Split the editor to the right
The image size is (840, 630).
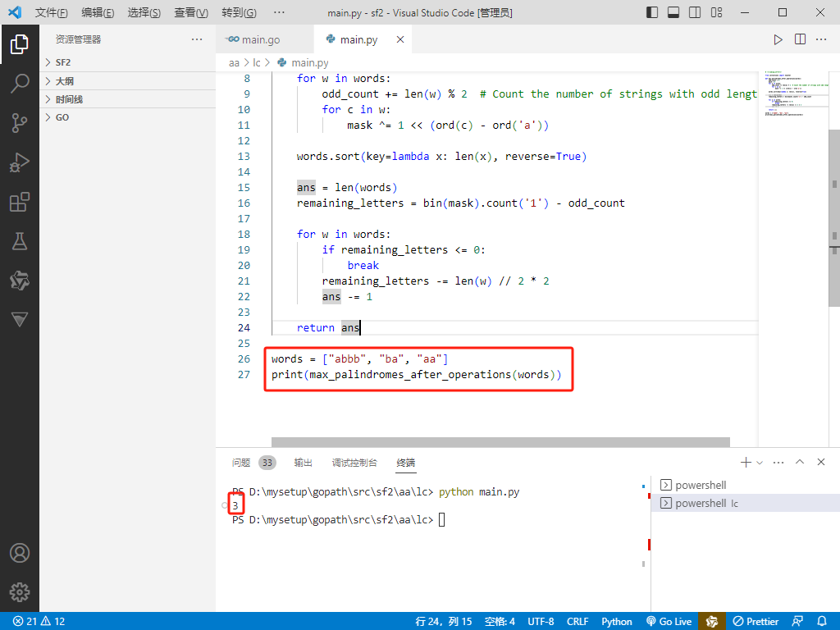click(x=800, y=39)
